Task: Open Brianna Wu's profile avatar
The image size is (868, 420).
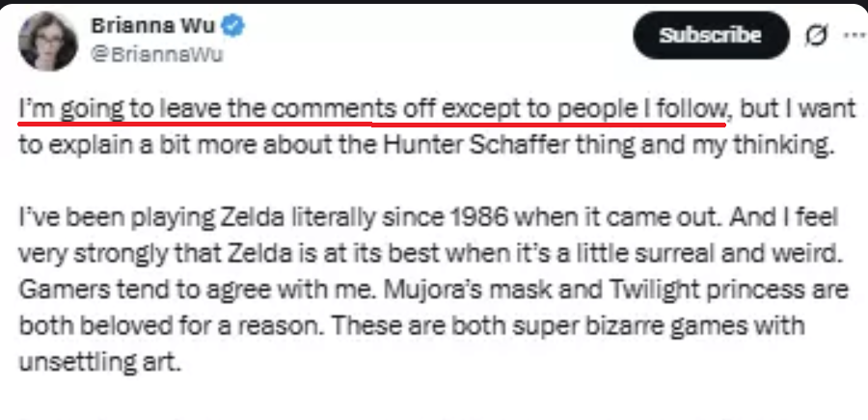Action: pos(47,41)
